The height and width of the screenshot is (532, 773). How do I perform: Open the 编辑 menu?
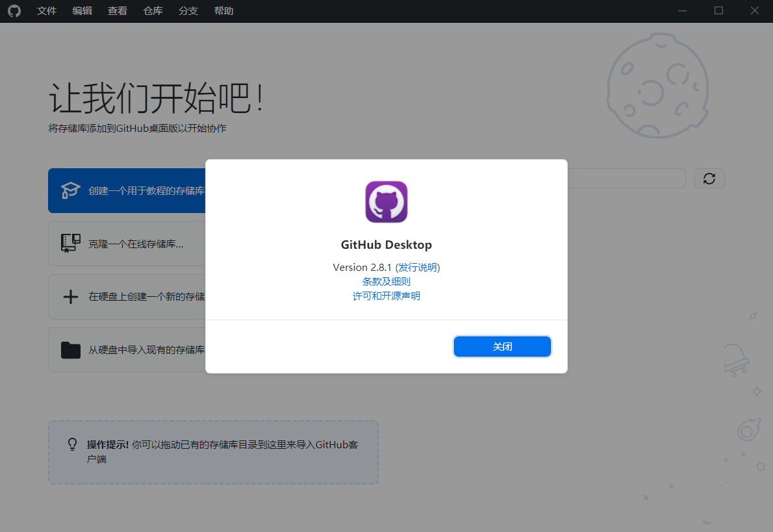click(82, 11)
